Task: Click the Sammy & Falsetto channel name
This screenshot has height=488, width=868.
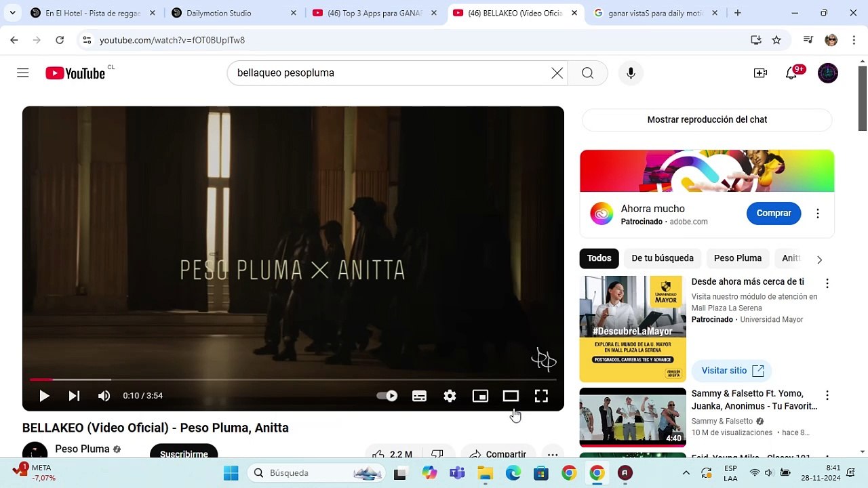Action: [722, 421]
